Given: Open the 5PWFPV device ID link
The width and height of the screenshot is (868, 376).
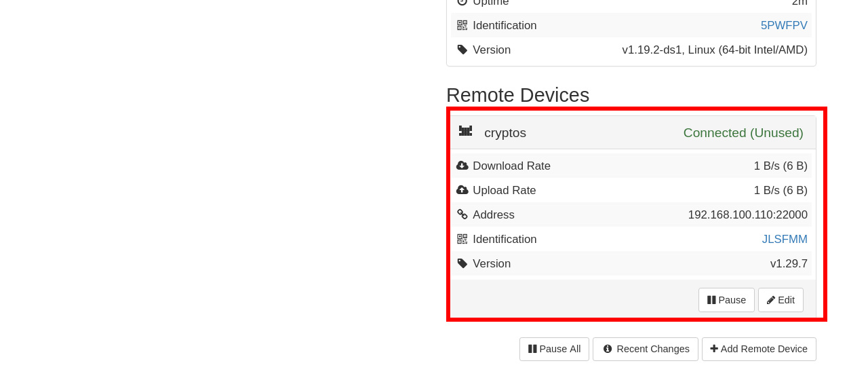Looking at the screenshot, I should pyautogui.click(x=784, y=25).
